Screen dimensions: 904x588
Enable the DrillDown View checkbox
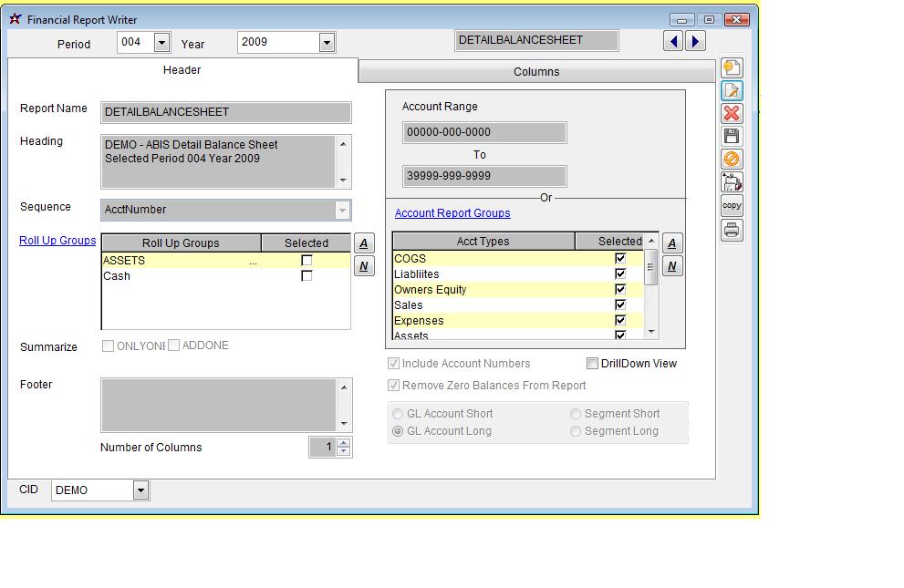593,364
